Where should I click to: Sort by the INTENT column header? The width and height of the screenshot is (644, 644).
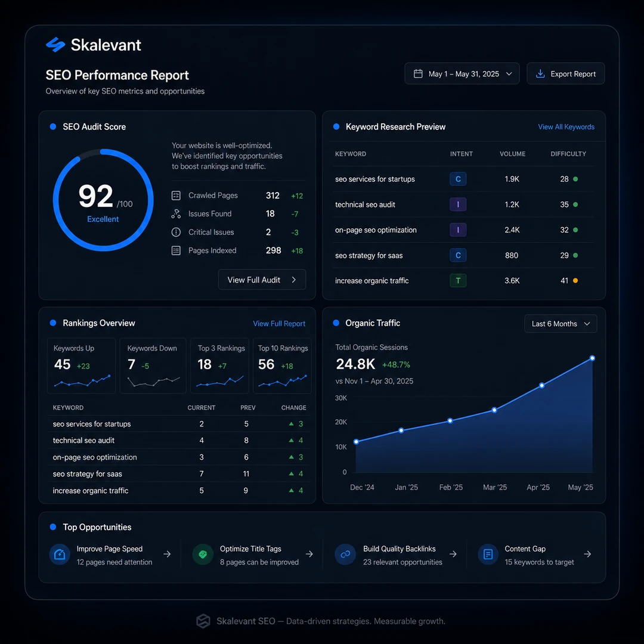coord(461,154)
